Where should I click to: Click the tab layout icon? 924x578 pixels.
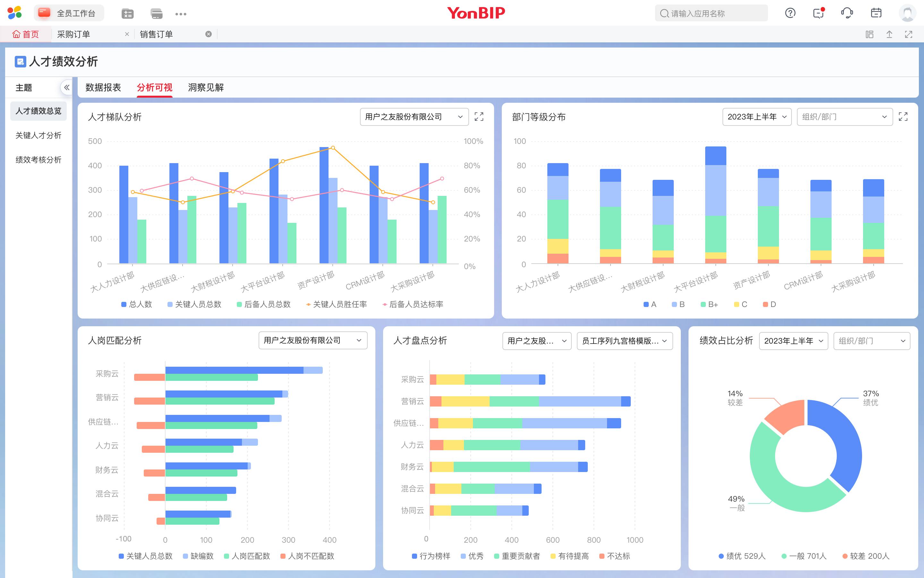(x=869, y=34)
